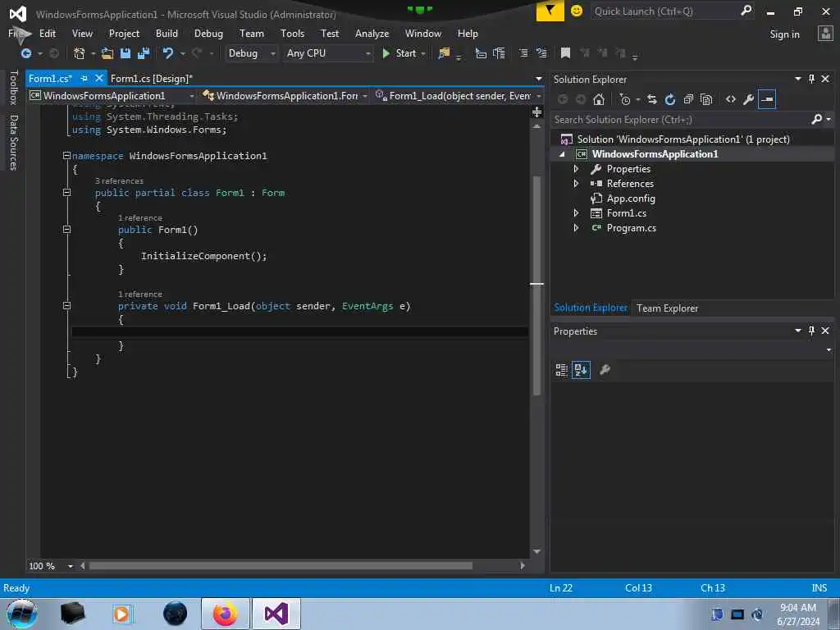Expand the Program.cs node in solution tree
This screenshot has width=840, height=630.
tap(576, 228)
